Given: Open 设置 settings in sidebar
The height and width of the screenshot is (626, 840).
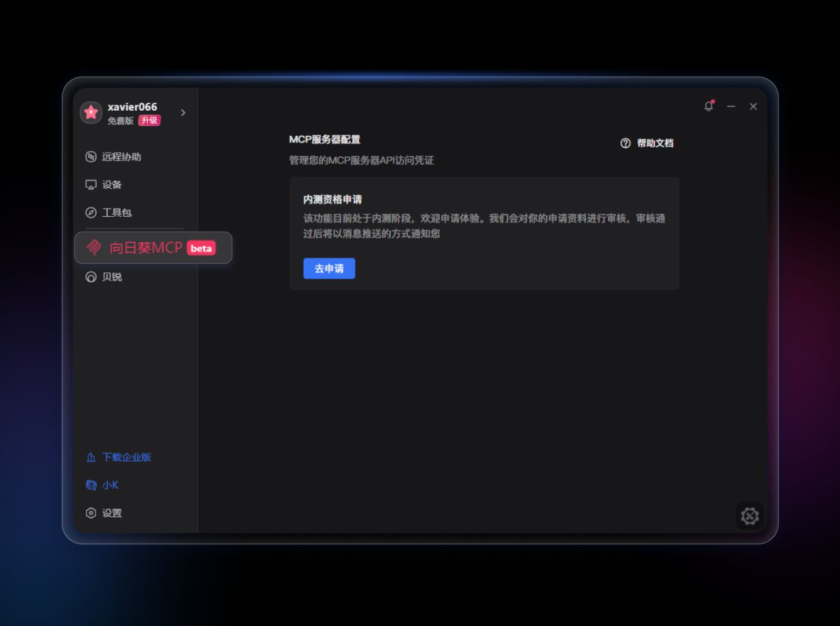Looking at the screenshot, I should pos(104,513).
